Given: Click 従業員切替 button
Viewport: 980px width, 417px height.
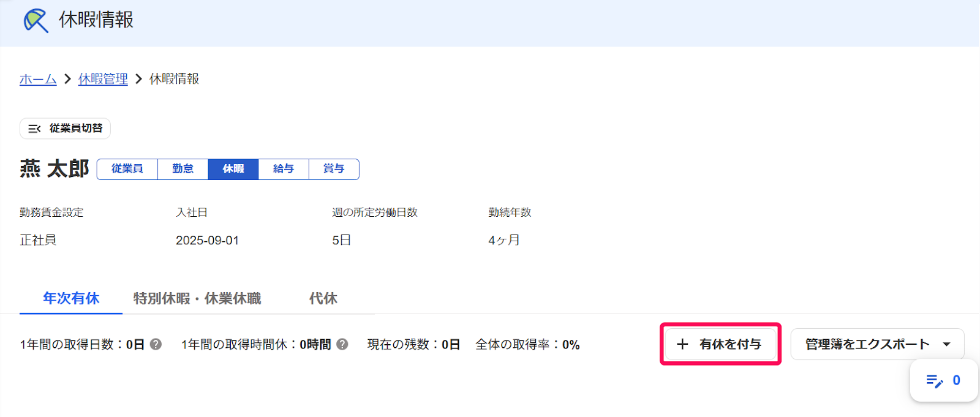Looking at the screenshot, I should 66,129.
